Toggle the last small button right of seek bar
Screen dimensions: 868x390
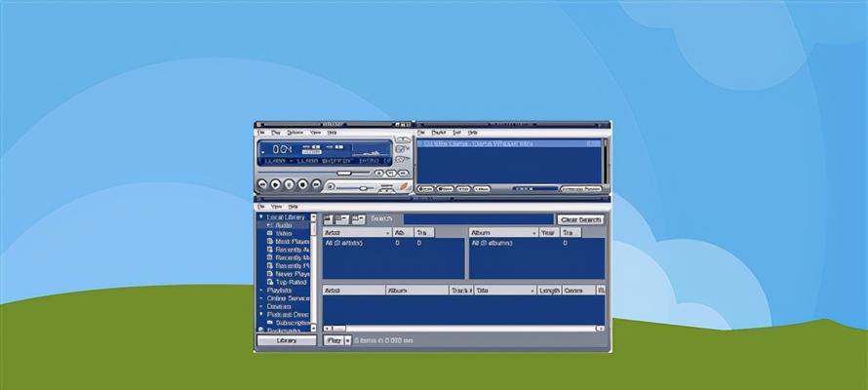coord(404,174)
